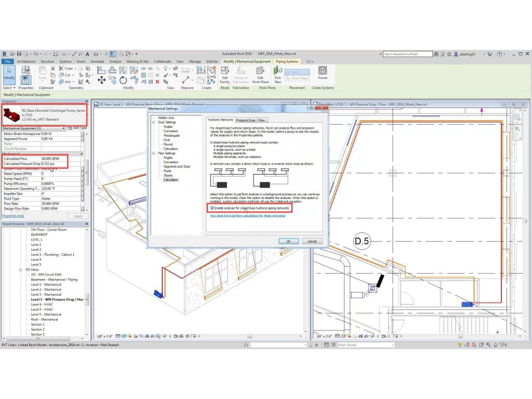The image size is (532, 399).
Task: Choose the Pick New work plane tool
Action: pyautogui.click(x=277, y=75)
